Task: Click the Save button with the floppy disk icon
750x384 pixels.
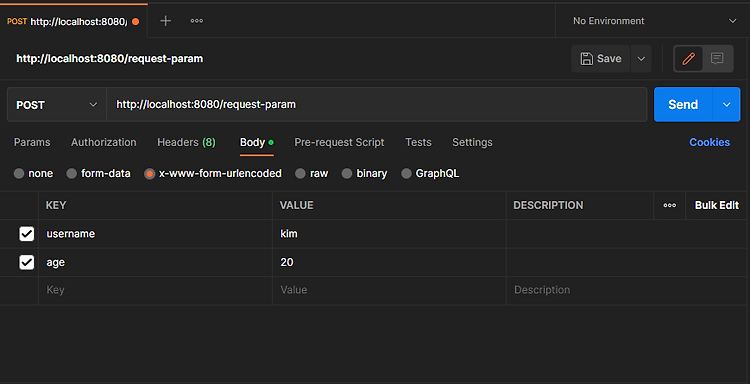Action: 601,59
